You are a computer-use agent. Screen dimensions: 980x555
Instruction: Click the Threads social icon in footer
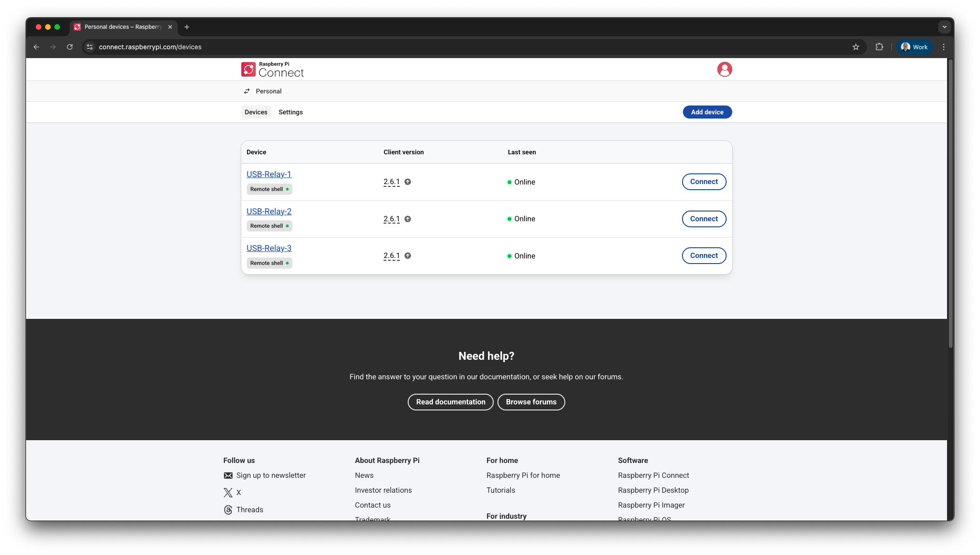228,510
